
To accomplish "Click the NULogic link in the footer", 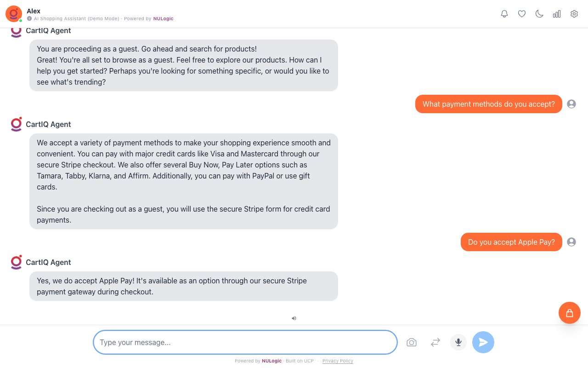I will coord(271,361).
